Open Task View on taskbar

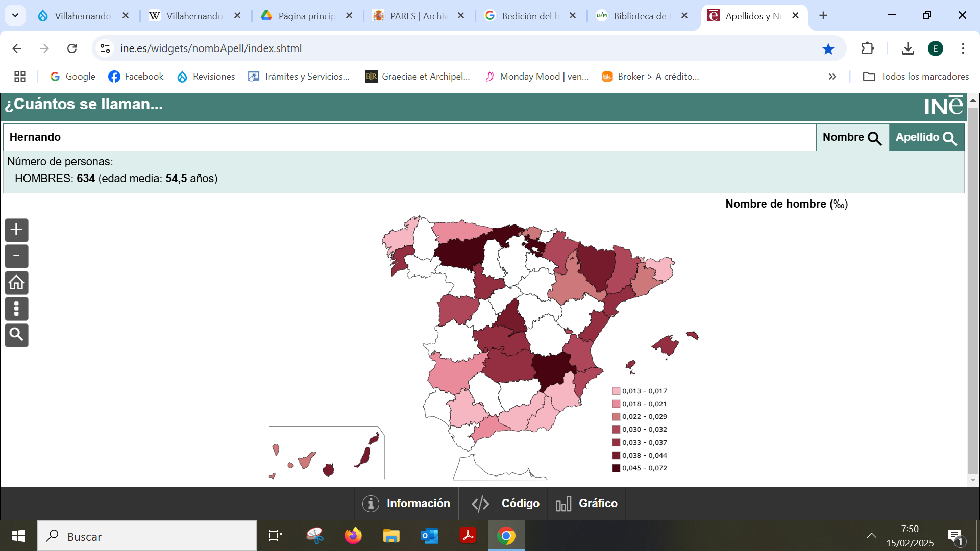(x=276, y=536)
